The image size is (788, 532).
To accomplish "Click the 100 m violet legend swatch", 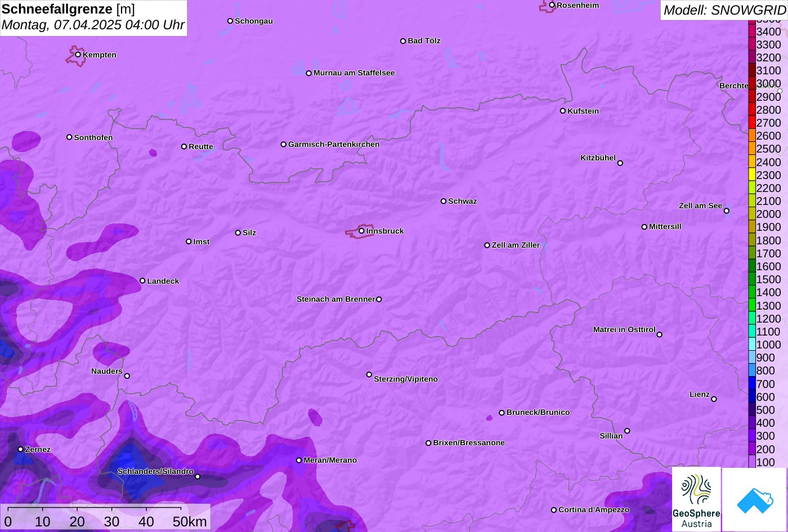I will (x=752, y=462).
